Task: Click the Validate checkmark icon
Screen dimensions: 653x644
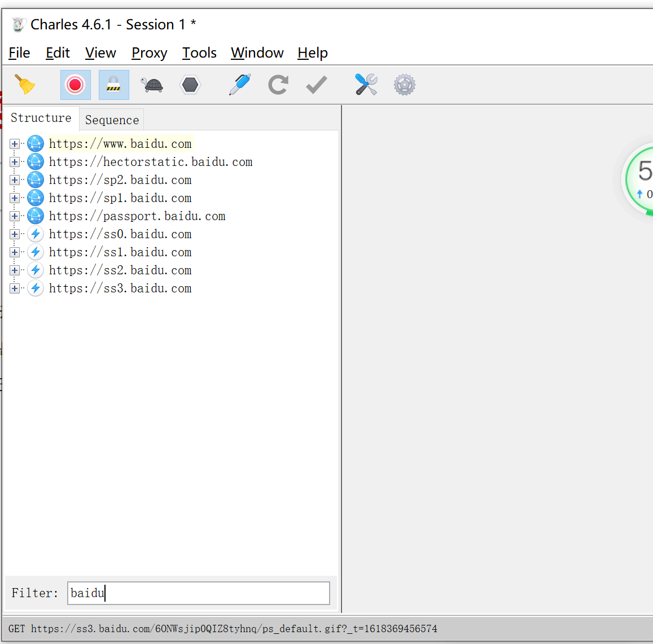Action: [317, 85]
